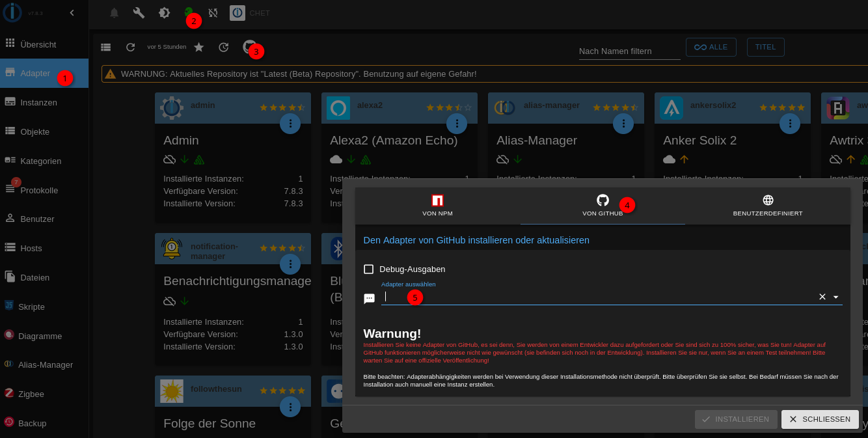The image size is (868, 438).
Task: Open the alexa2 card three-dot menu
Action: 457,123
